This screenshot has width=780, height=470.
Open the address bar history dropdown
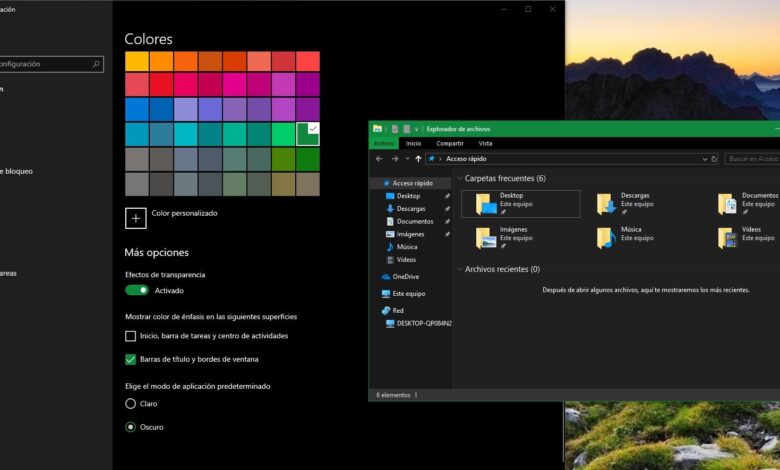click(703, 159)
